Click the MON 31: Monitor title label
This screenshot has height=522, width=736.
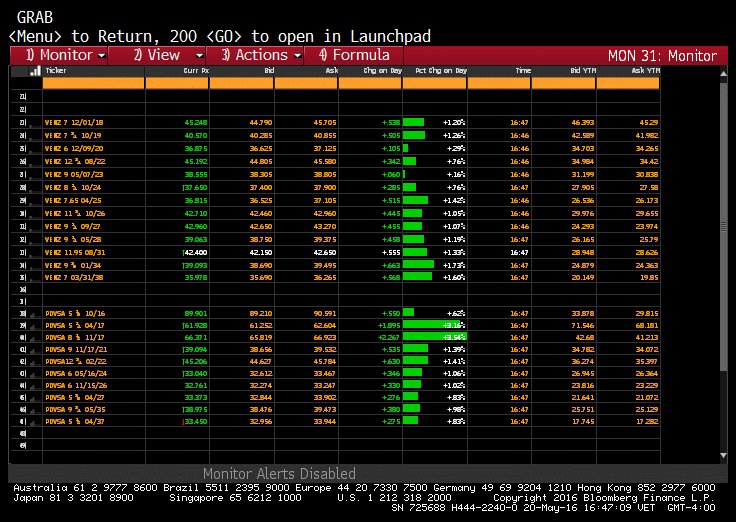click(x=662, y=56)
